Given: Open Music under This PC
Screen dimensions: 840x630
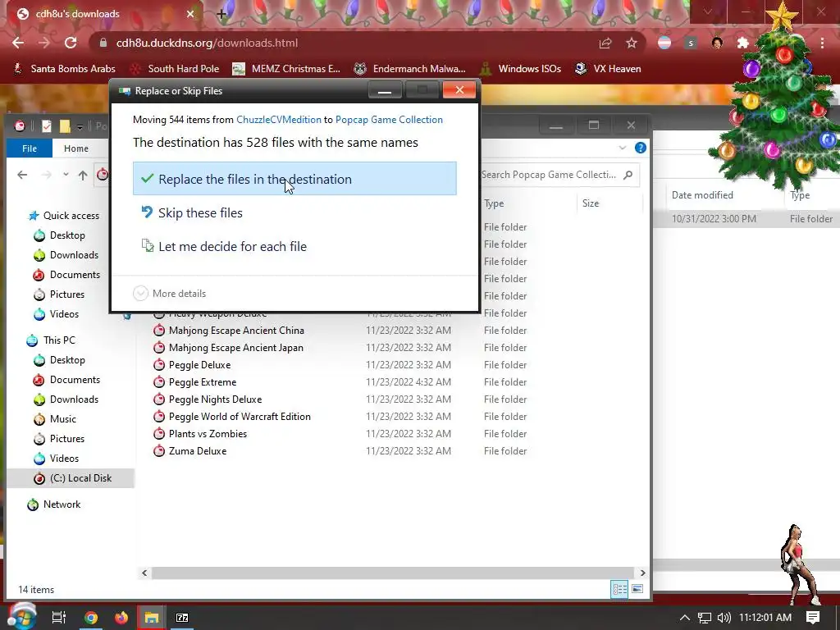Looking at the screenshot, I should click(62, 419).
